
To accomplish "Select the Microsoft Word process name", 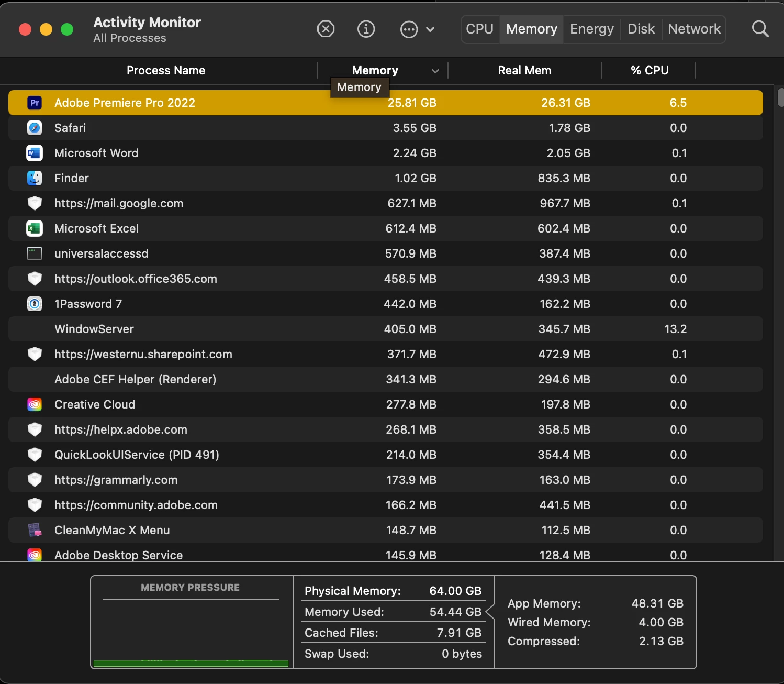I will pos(96,153).
